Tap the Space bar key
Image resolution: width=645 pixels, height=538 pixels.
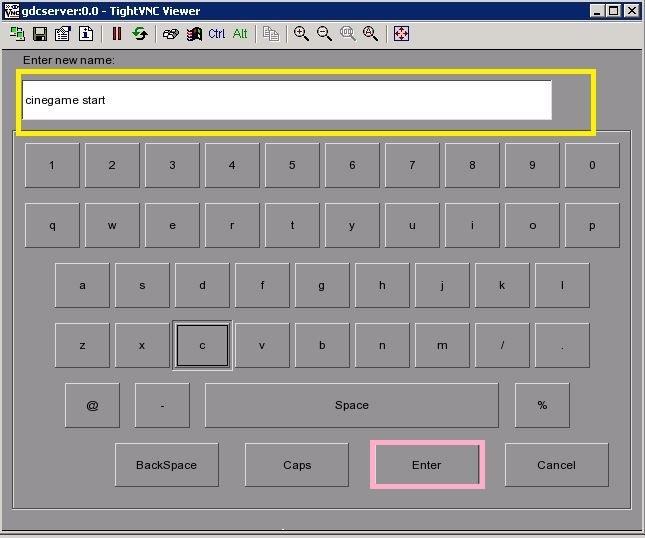pos(352,406)
